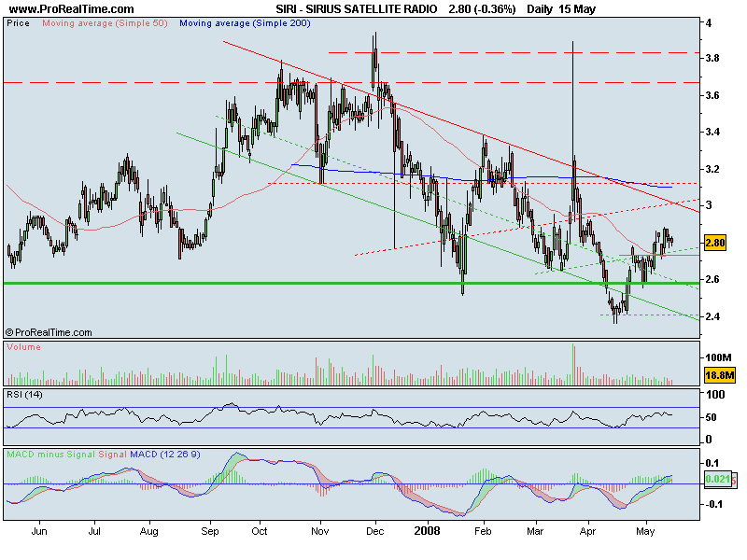Click the MACD minus Signal legend text
Viewport: 747px width, 560px height.
click(x=51, y=455)
